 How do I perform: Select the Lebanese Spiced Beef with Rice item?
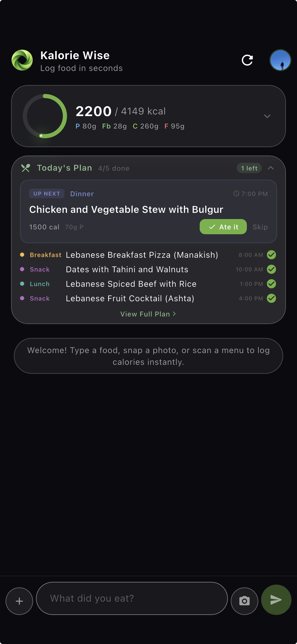pos(131,284)
